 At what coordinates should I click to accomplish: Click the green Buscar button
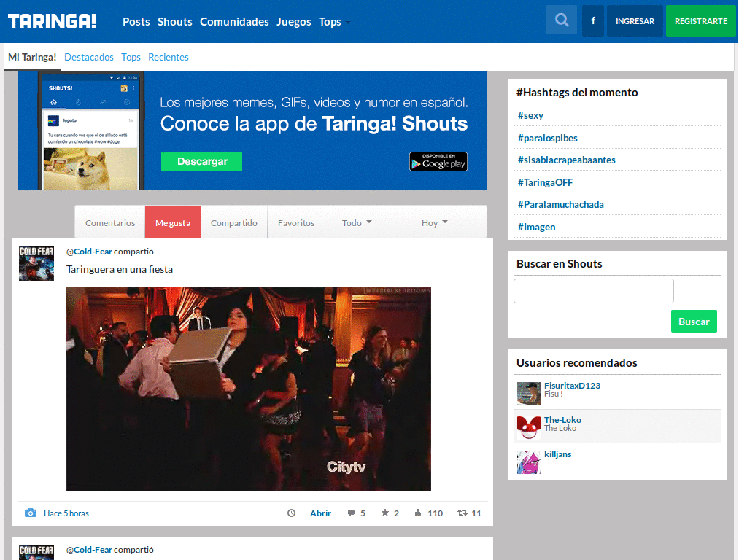point(694,322)
